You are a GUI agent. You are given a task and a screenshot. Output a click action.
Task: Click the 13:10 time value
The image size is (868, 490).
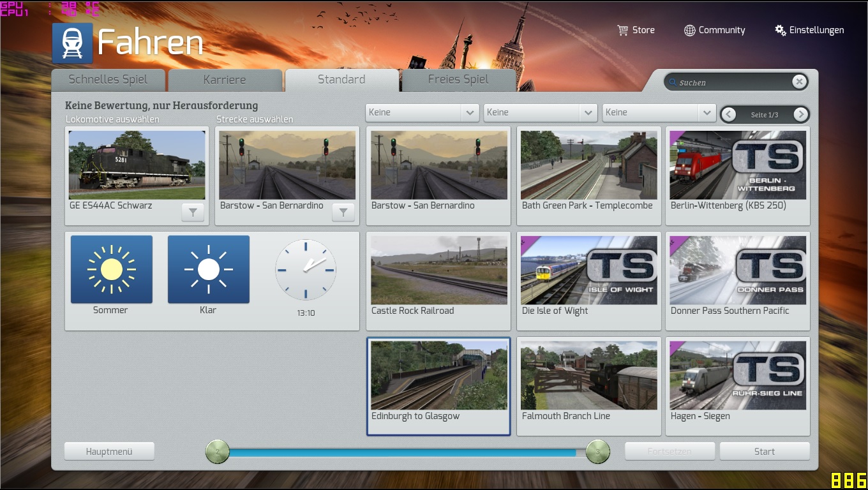tap(306, 313)
